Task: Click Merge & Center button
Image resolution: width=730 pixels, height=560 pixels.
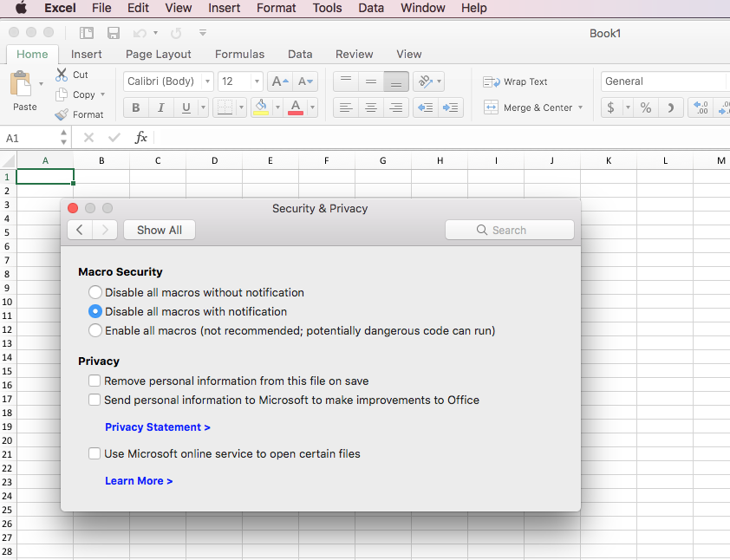Action: click(x=528, y=107)
